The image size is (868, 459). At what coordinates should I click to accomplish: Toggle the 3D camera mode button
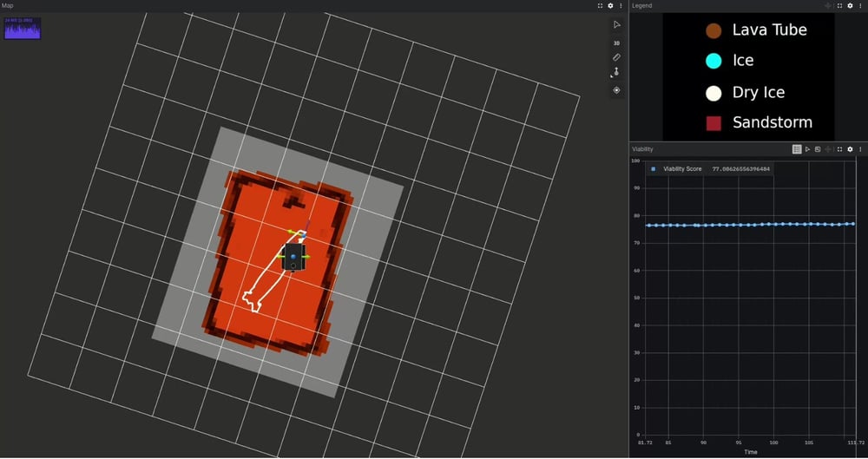point(616,43)
